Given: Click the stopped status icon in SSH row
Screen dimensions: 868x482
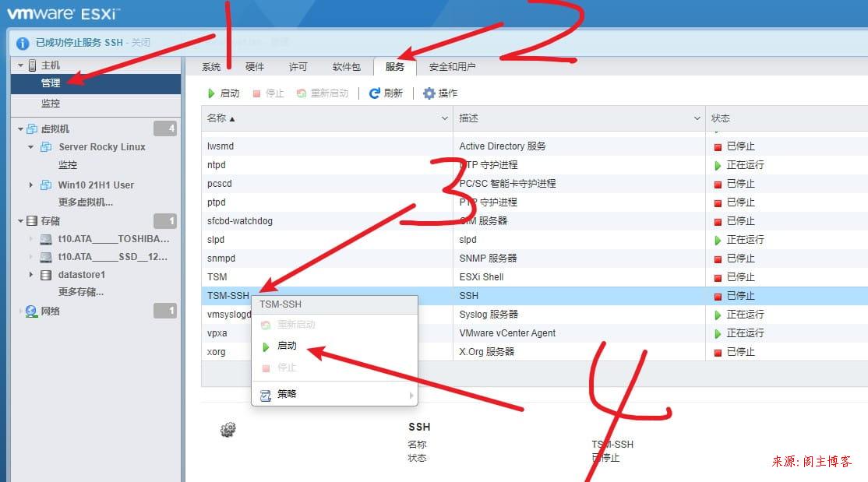Looking at the screenshot, I should pos(718,297).
